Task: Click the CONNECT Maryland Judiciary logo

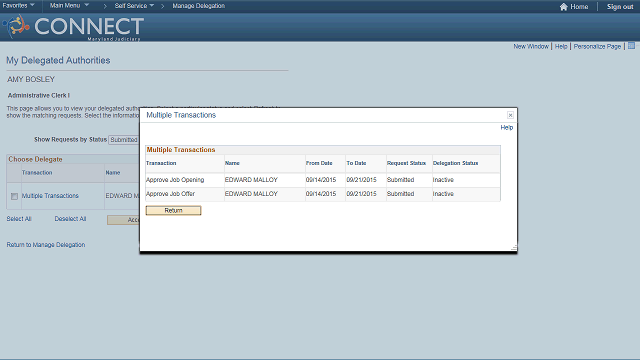Action: [x=73, y=27]
